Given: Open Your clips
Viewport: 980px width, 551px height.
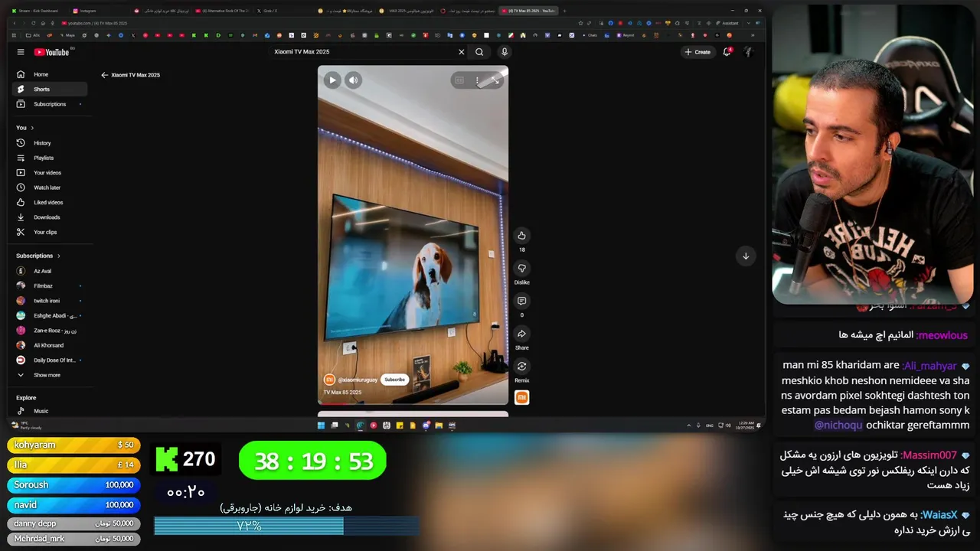Looking at the screenshot, I should (x=51, y=232).
